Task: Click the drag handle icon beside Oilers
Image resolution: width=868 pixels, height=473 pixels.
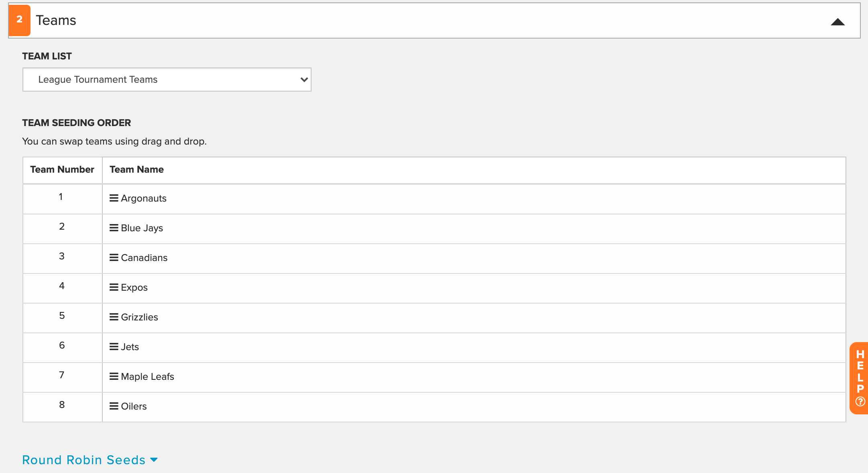Action: (x=114, y=406)
